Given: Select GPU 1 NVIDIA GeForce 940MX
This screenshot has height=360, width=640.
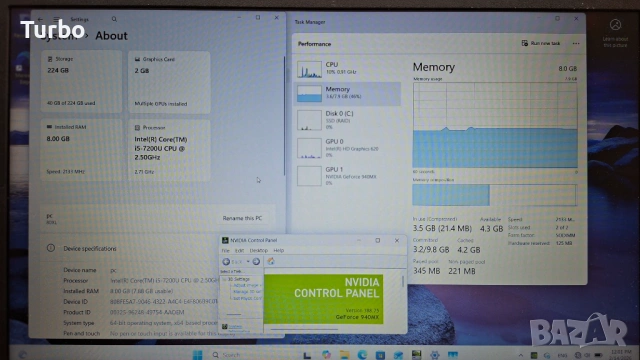Looking at the screenshot, I should click(347, 176).
